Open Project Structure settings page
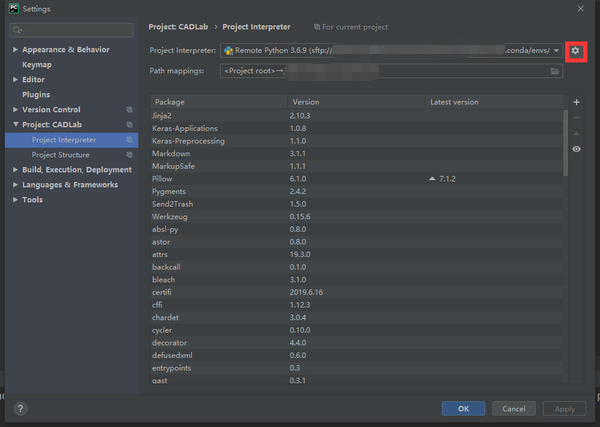Image resolution: width=600 pixels, height=427 pixels. pyautogui.click(x=60, y=155)
